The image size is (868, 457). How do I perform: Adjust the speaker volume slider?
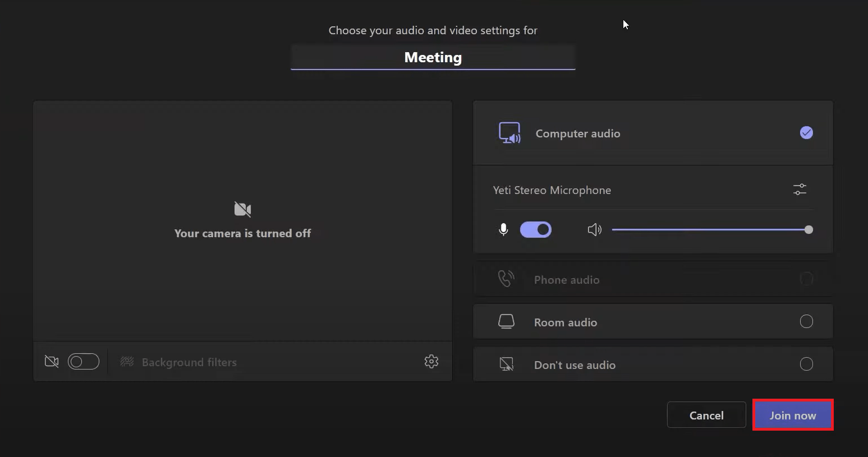[x=713, y=229]
